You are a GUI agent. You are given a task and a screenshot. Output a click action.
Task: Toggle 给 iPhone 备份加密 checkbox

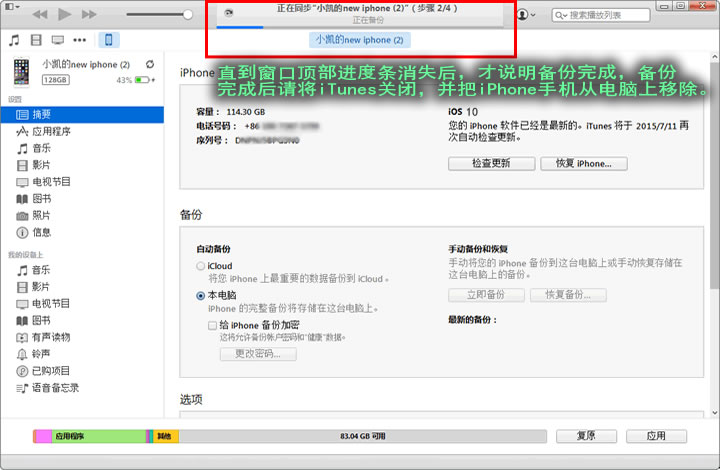pyautogui.click(x=212, y=325)
